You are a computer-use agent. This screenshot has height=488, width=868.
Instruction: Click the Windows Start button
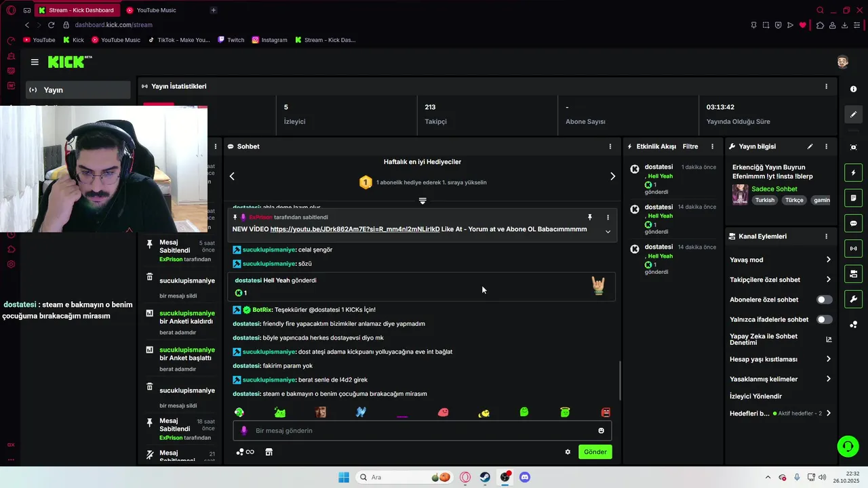344,477
